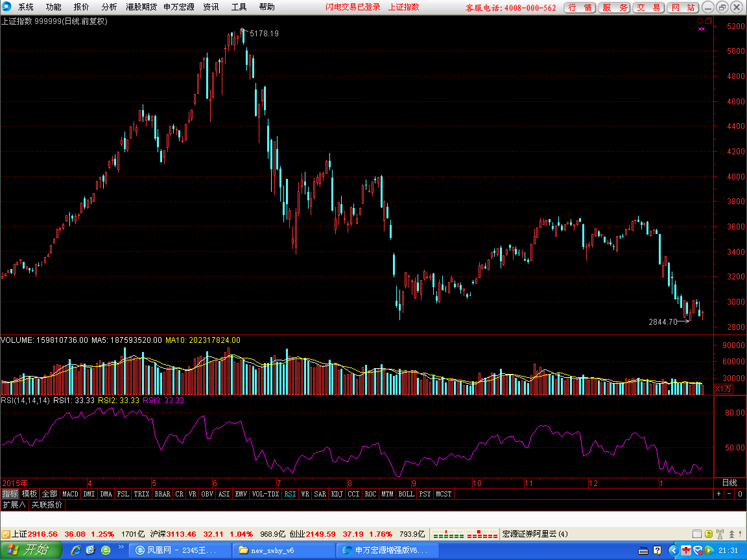
Task: Switch to new_swhy_v6 folder taskbar window
Action: 283,550
